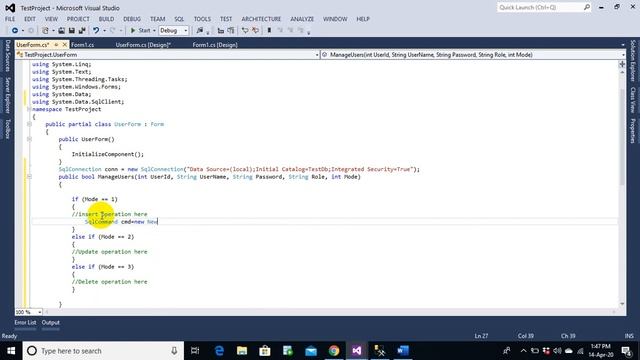Viewport: 640px width, 360px height.
Task: Open the BUILD menu
Action: point(106,19)
